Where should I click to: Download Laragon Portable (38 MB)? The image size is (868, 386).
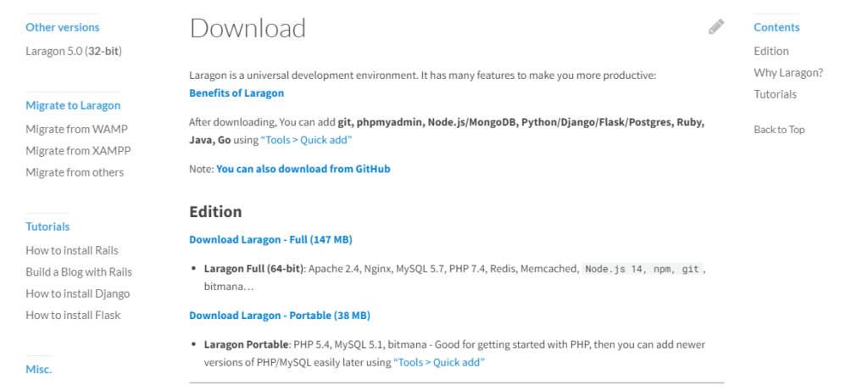coord(279,316)
